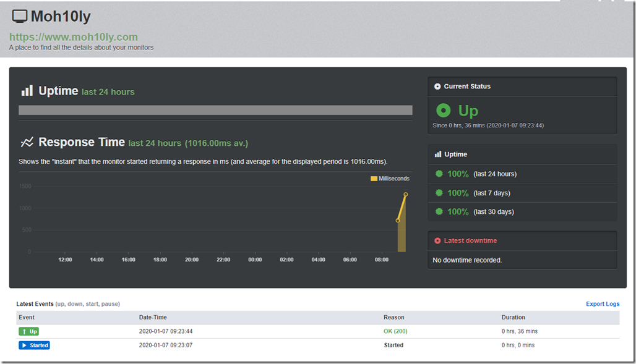This screenshot has height=364, width=636.
Task: Open the https://www.moh10ly.com link
Action: [73, 37]
